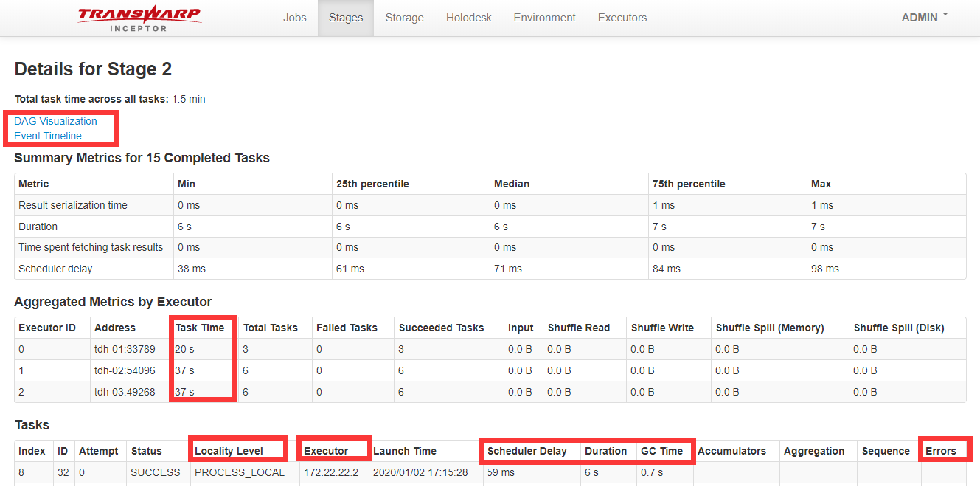The image size is (980, 487).
Task: Navigate to the Executors tab
Action: (x=622, y=18)
